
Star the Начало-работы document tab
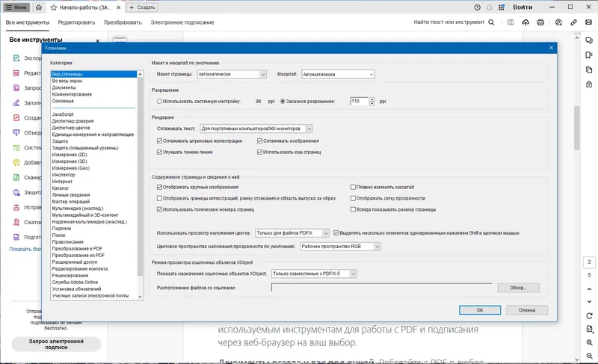54,7
